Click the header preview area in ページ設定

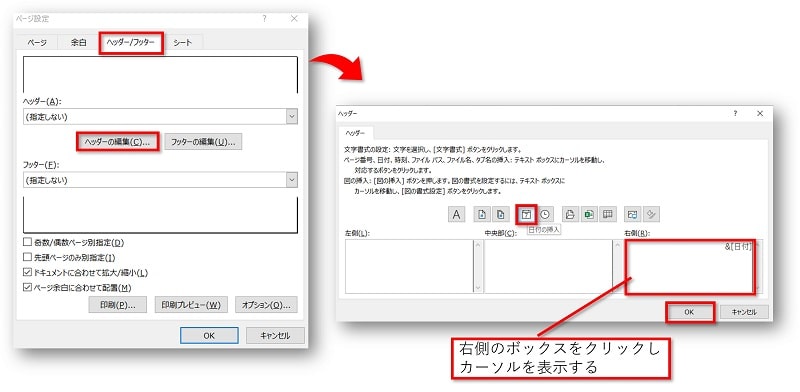pos(160,75)
